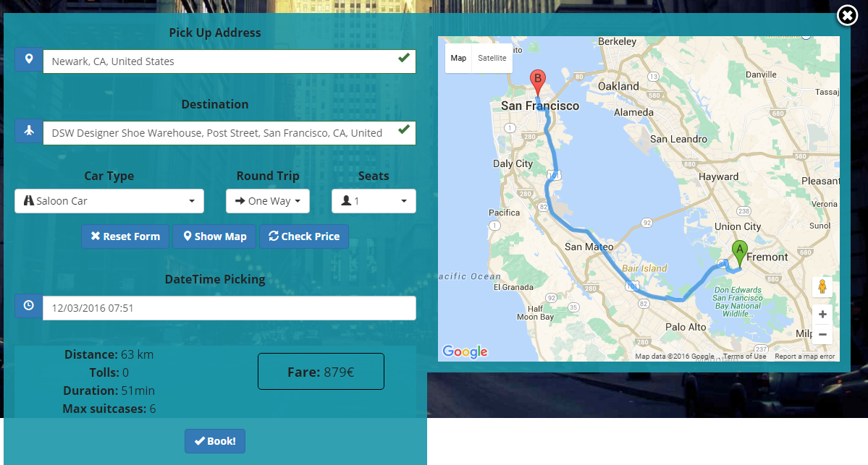This screenshot has height=465, width=868.
Task: Click the El Granada label on map
Action: point(514,287)
